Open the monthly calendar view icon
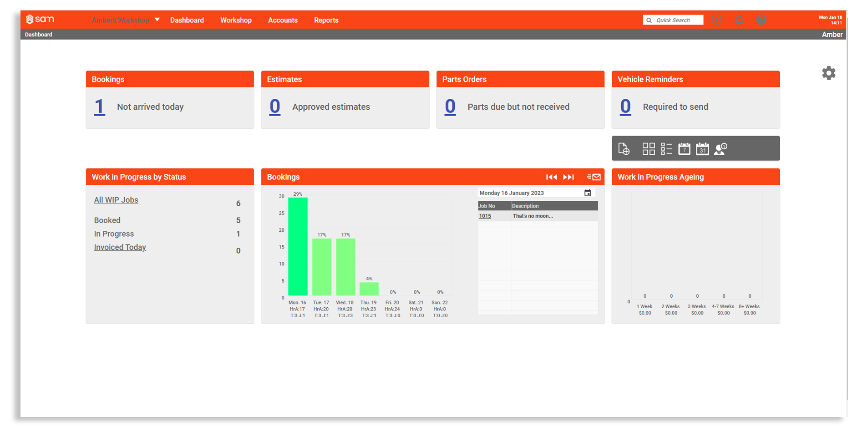This screenshot has width=868, height=427. click(x=702, y=148)
